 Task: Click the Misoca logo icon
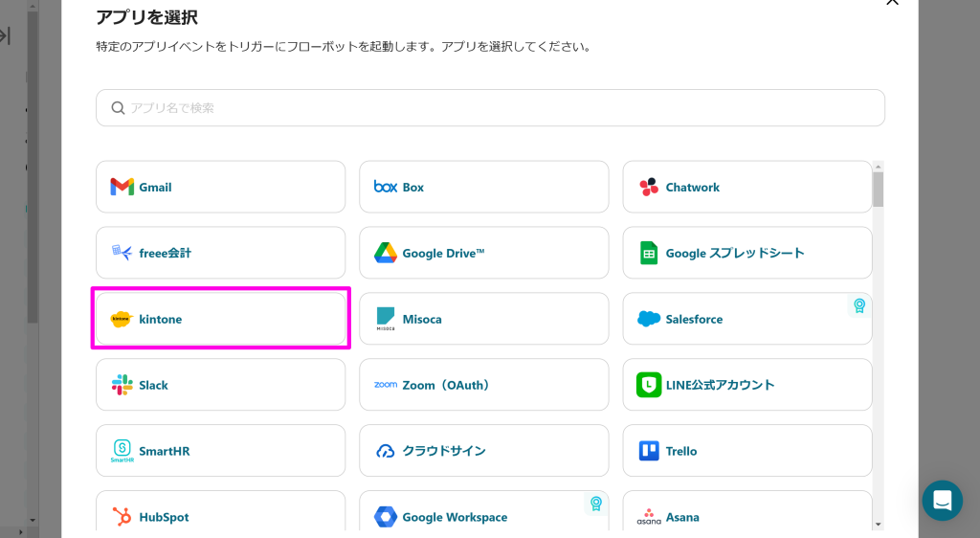point(386,319)
